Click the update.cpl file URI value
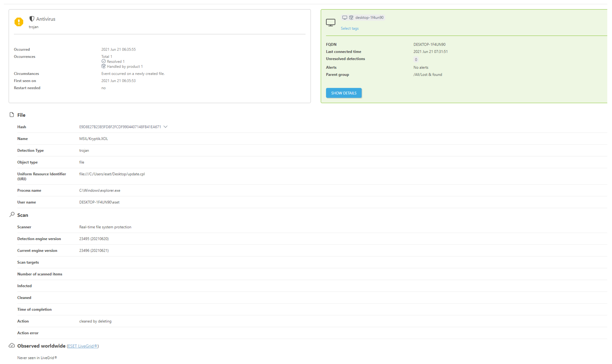 (112, 174)
